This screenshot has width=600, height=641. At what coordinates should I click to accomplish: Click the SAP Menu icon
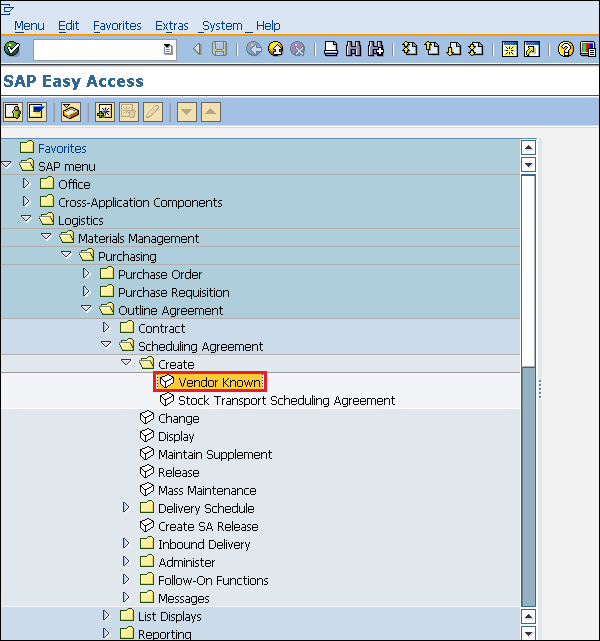[x=37, y=112]
